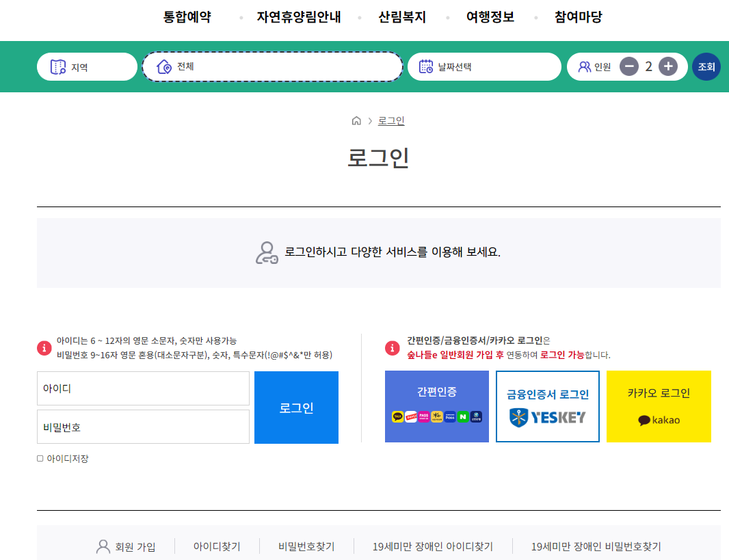Click the person icon beside 회원 가입
729x560 pixels.
point(103,546)
